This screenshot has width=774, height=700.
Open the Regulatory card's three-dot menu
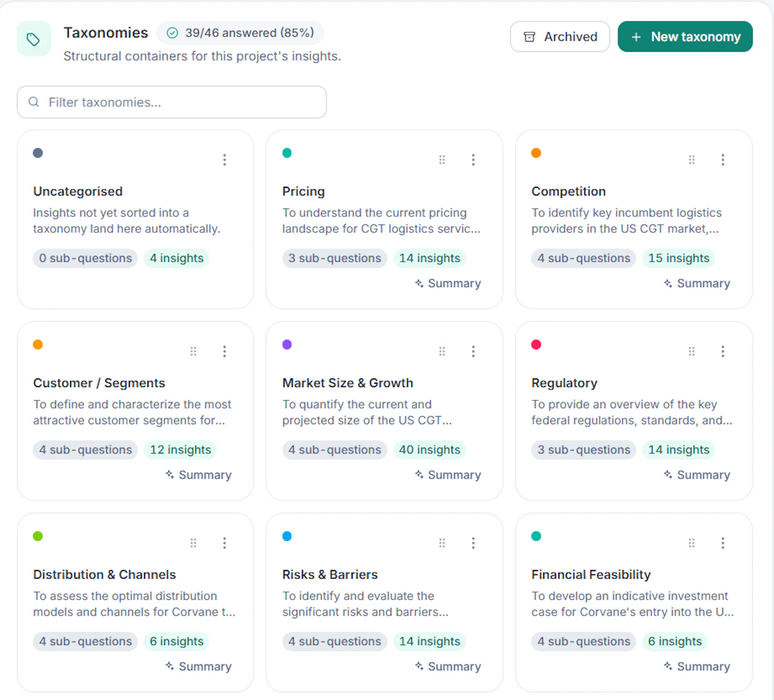pos(723,351)
